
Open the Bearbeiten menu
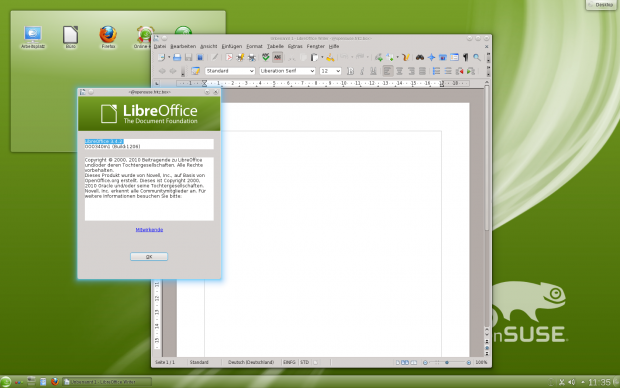183,46
